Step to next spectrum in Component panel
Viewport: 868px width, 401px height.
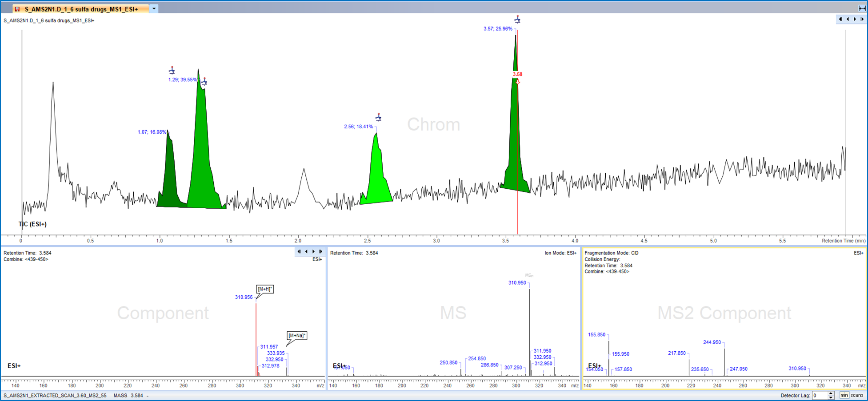(314, 252)
